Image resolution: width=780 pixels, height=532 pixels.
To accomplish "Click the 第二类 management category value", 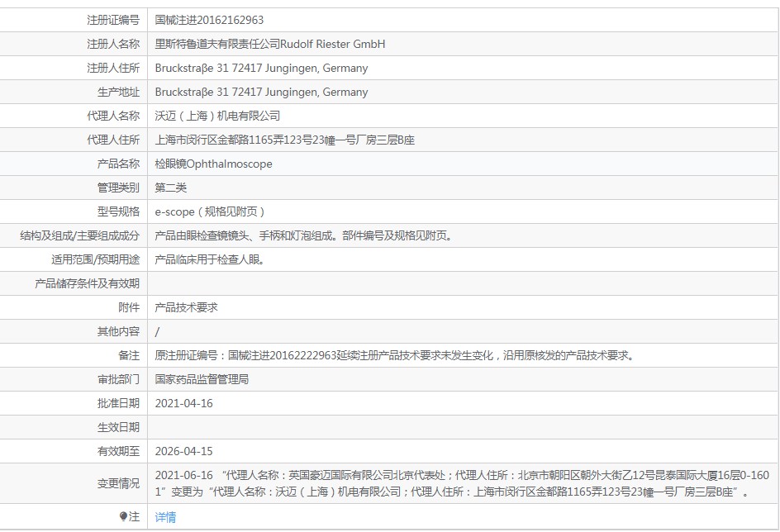I will [171, 188].
